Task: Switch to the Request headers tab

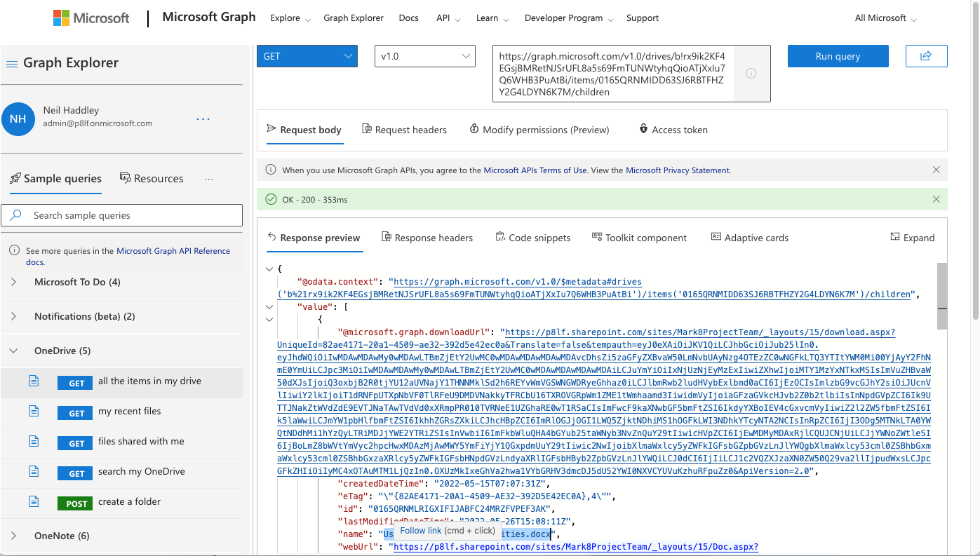Action: 404,130
